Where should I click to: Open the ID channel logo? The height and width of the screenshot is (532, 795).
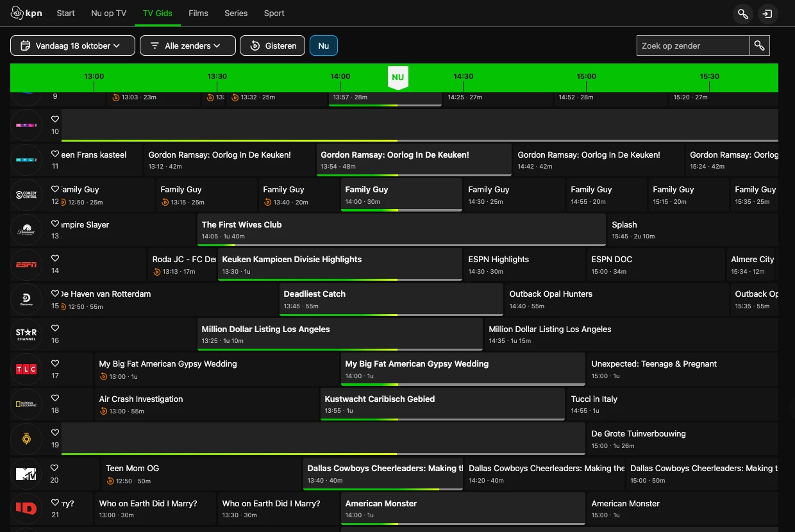click(x=26, y=508)
